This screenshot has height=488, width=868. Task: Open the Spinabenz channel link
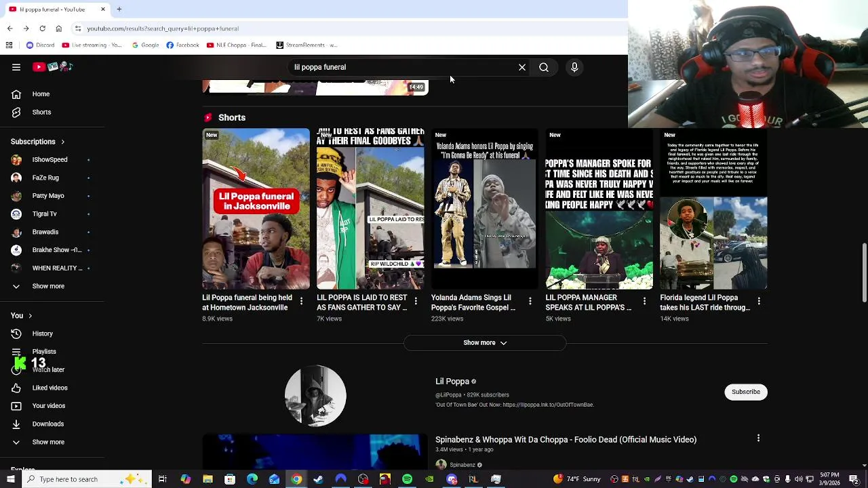(x=462, y=465)
